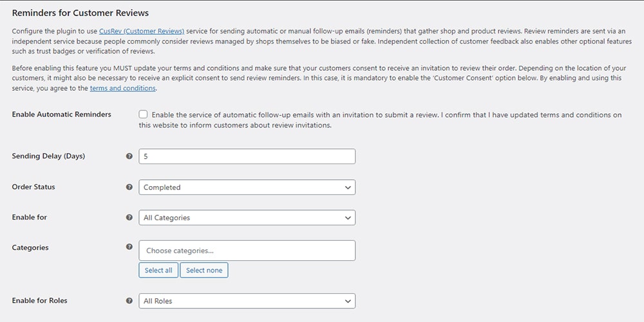The image size is (644, 322).
Task: Open the Enable for Roles dropdown showing All Roles
Action: point(247,301)
